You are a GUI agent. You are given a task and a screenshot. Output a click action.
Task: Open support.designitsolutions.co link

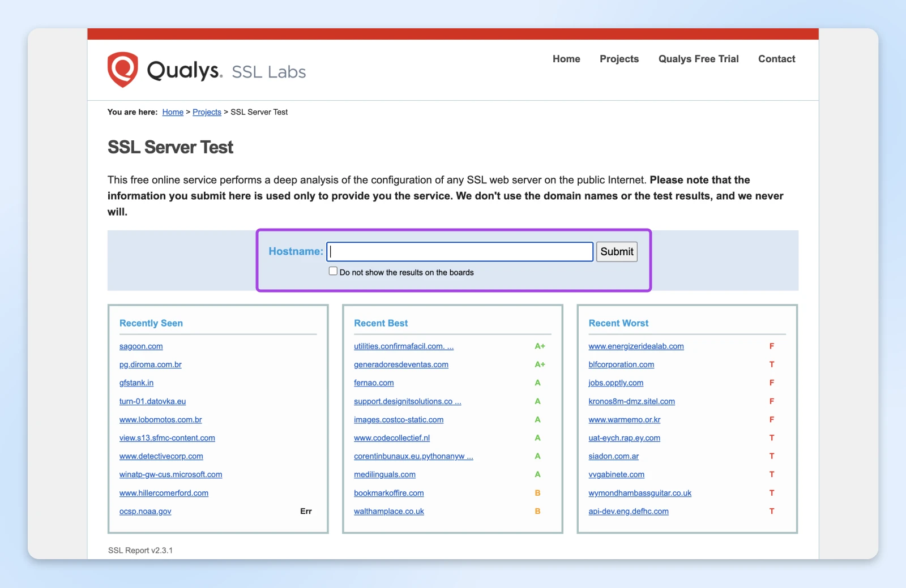pyautogui.click(x=408, y=401)
